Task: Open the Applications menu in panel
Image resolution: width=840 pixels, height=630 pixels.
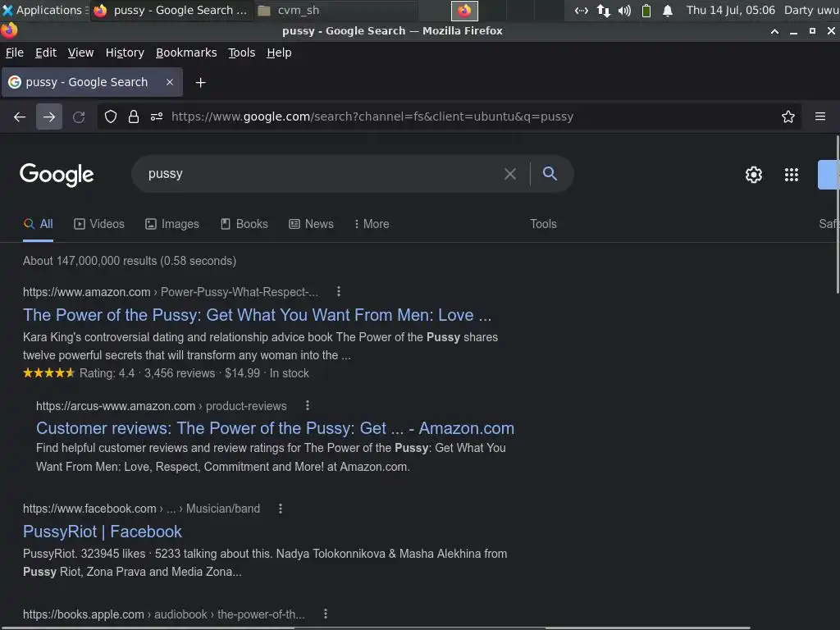Action: coord(44,10)
